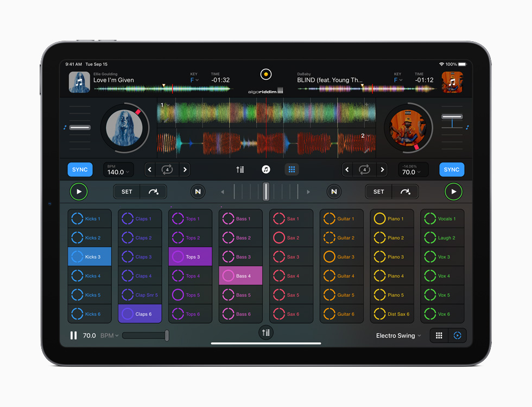Viewport: 532px width, 407px height.
Task: Tap the loop length icon on the right deck
Action: (364, 169)
